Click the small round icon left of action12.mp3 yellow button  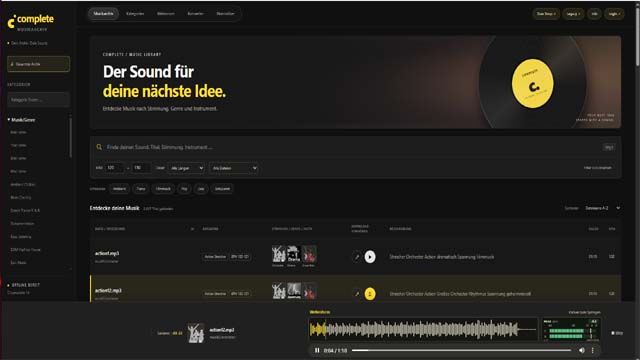(357, 294)
